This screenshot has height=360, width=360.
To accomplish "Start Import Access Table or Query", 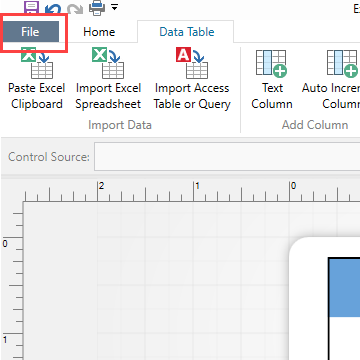I will (192, 79).
